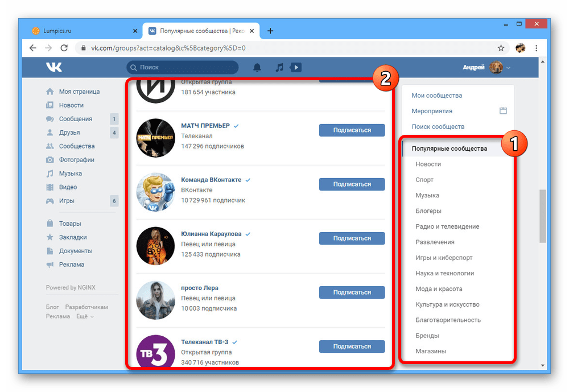
Task: Expand the Ещё footer menu
Action: [x=85, y=316]
